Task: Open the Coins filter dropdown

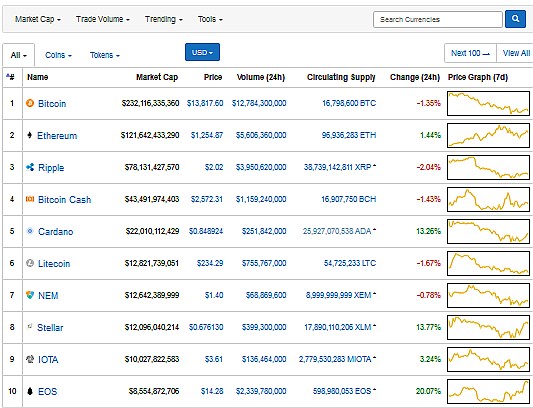Action: tap(58, 55)
